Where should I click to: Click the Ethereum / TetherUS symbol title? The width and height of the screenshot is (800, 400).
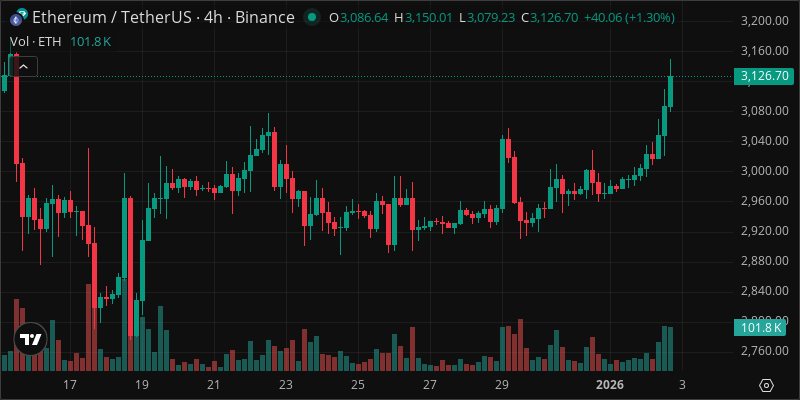(x=163, y=18)
